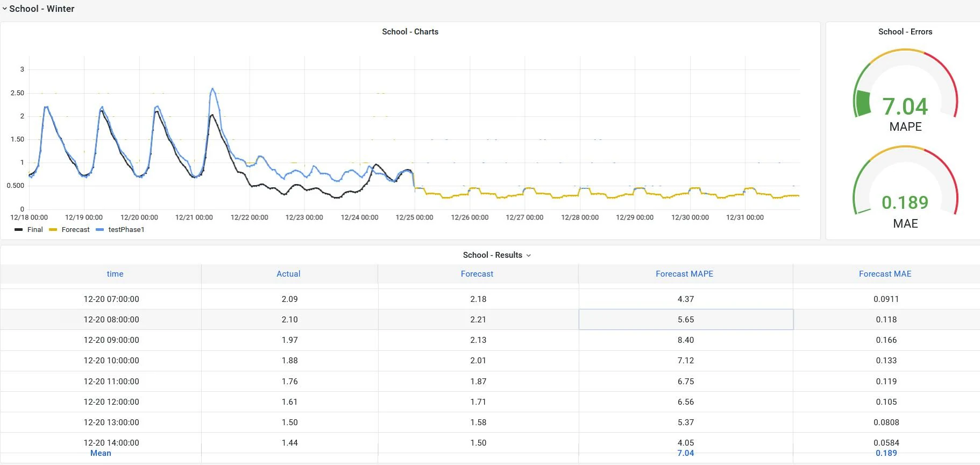Click the Mean label in the table footer
The width and height of the screenshot is (980, 465).
pos(101,453)
